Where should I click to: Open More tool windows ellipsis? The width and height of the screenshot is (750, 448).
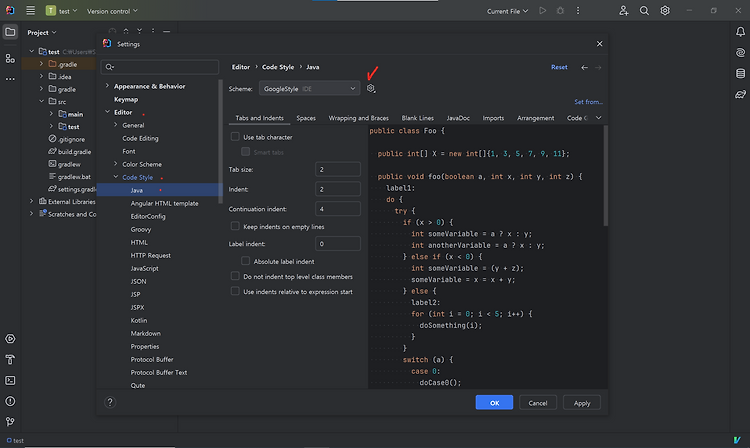click(x=10, y=79)
